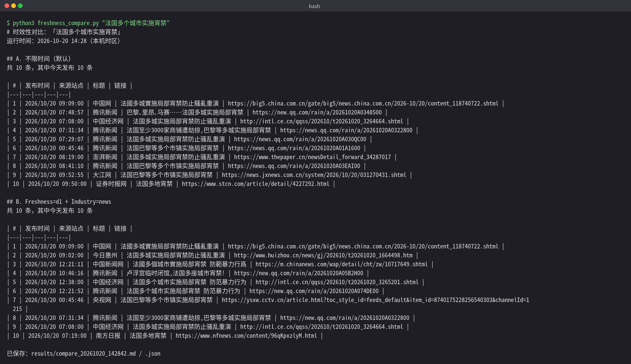Image resolution: width=631 pixels, height=364 pixels.
Task: Click the red close window button
Action: [7, 6]
